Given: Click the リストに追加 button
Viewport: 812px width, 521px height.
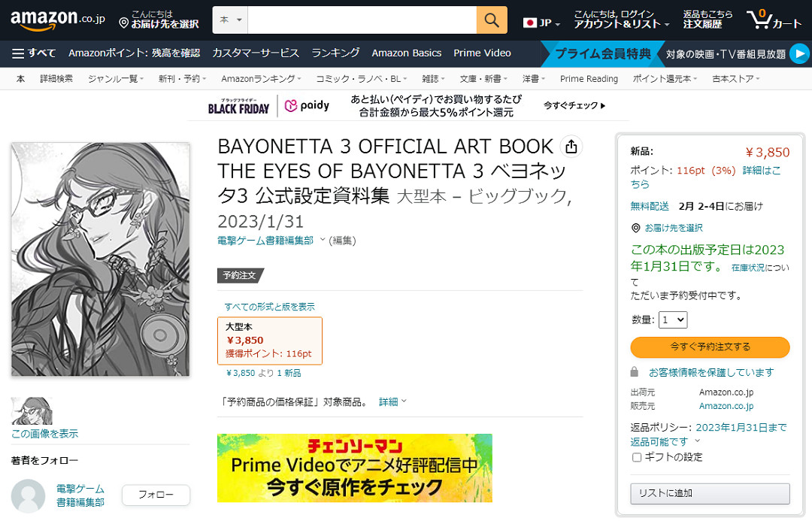Looking at the screenshot, I should pos(710,493).
